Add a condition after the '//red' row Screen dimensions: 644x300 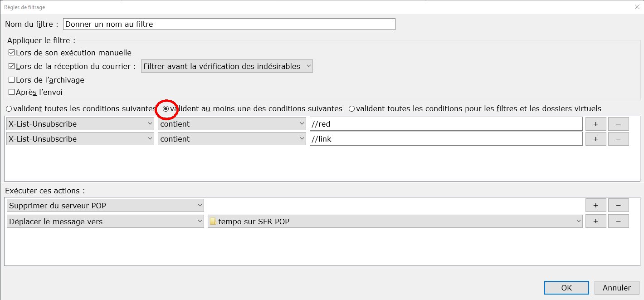coord(595,124)
